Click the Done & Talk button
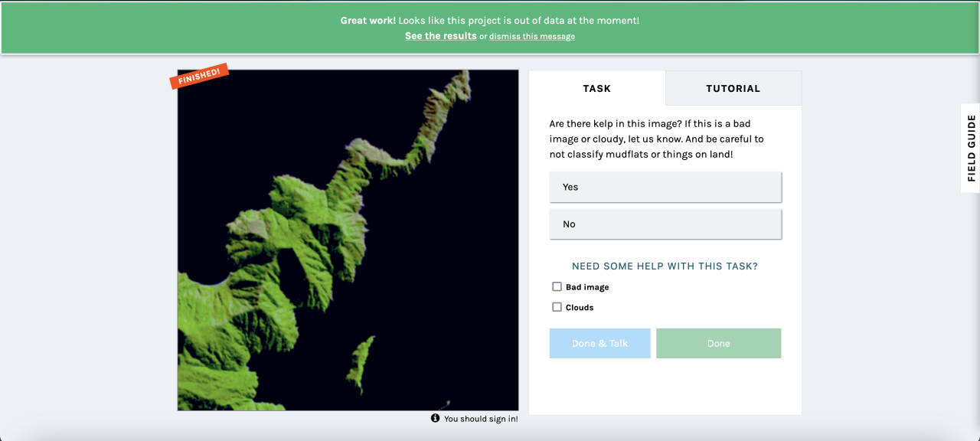 (599, 343)
